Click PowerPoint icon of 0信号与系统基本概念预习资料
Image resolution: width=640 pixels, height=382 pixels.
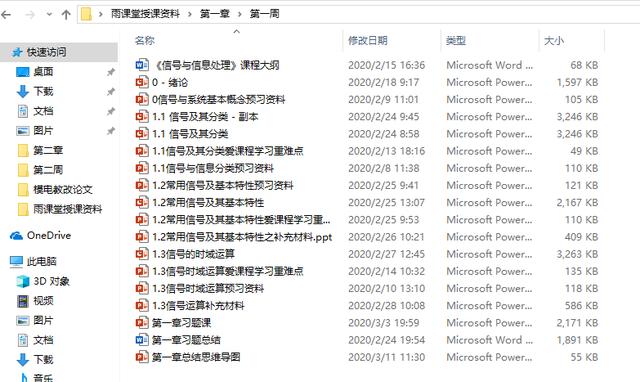pos(142,99)
